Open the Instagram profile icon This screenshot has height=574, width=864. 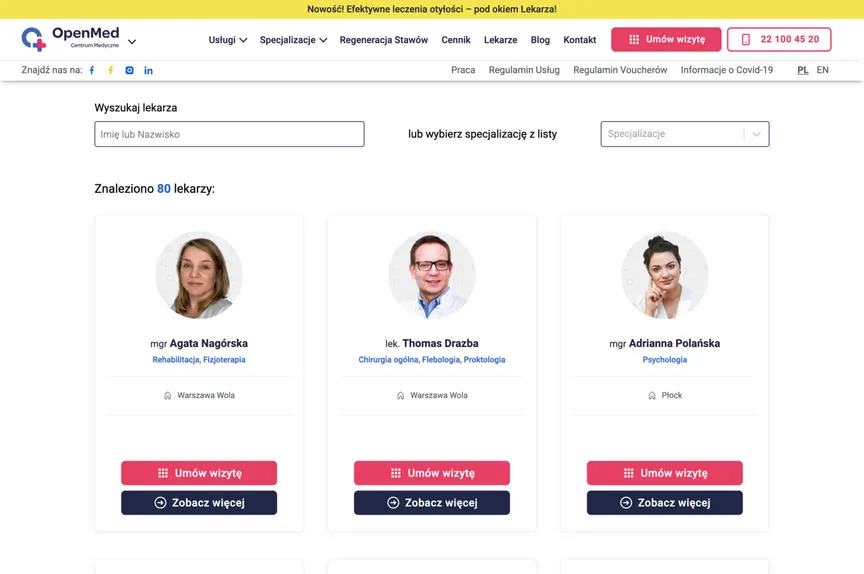click(130, 71)
